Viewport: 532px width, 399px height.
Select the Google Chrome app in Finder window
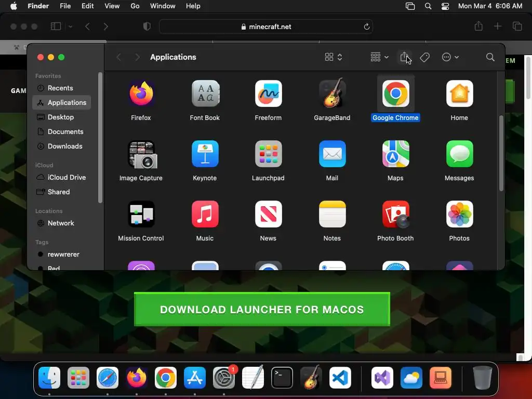[395, 94]
